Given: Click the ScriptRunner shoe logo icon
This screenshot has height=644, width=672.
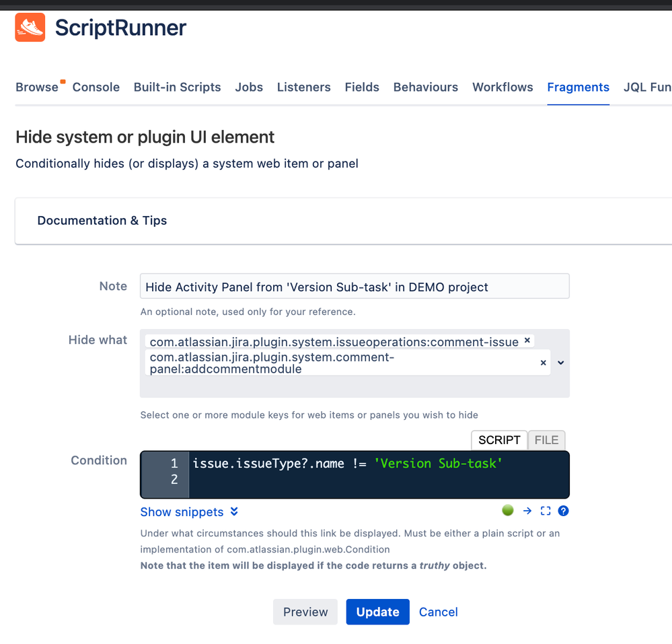Looking at the screenshot, I should click(30, 28).
